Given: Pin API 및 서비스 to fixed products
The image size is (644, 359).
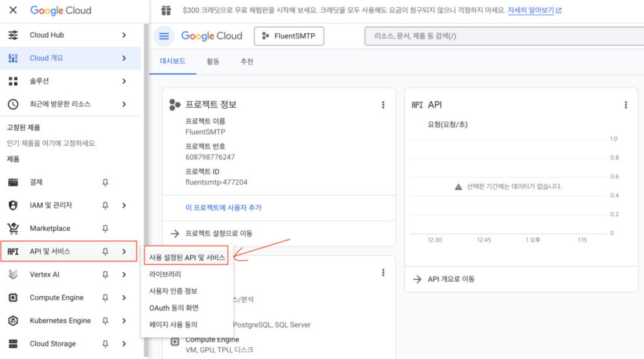Looking at the screenshot, I should click(105, 251).
